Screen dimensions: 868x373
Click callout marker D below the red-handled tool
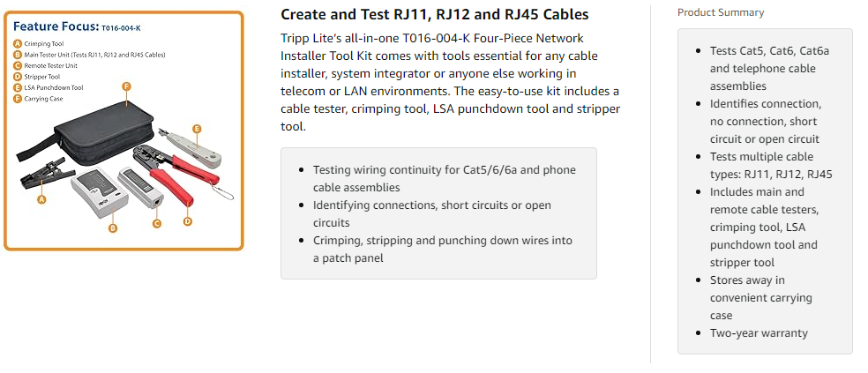pyautogui.click(x=187, y=221)
